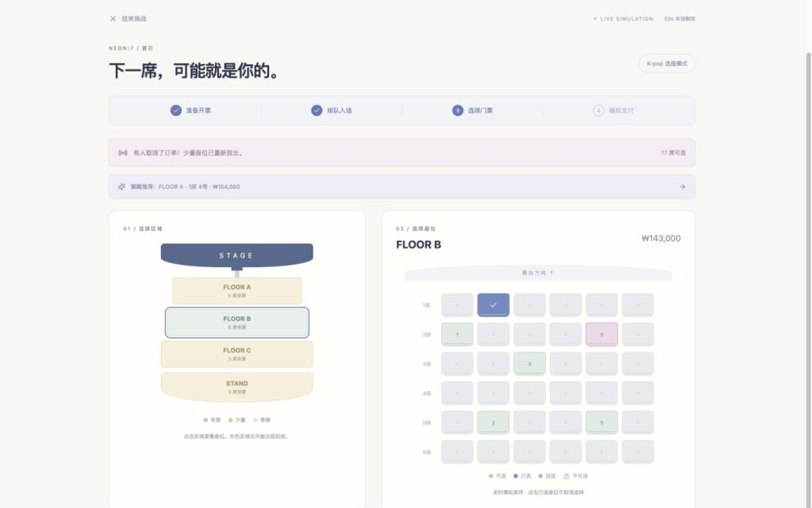
Task: Click the 2排 row label
Action: [426, 335]
